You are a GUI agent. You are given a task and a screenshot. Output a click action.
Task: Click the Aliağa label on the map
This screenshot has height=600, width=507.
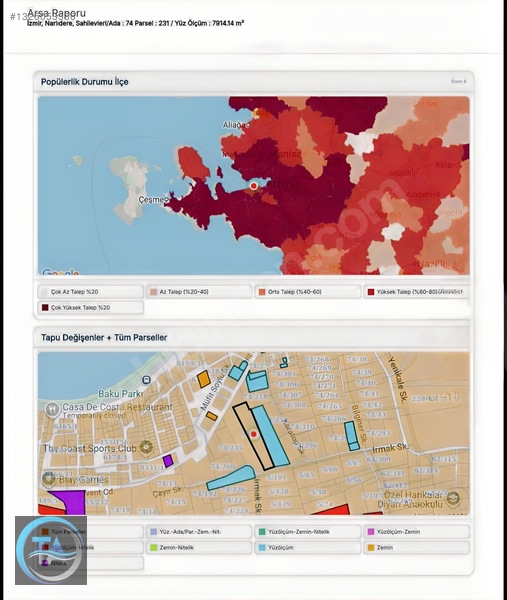coord(235,125)
